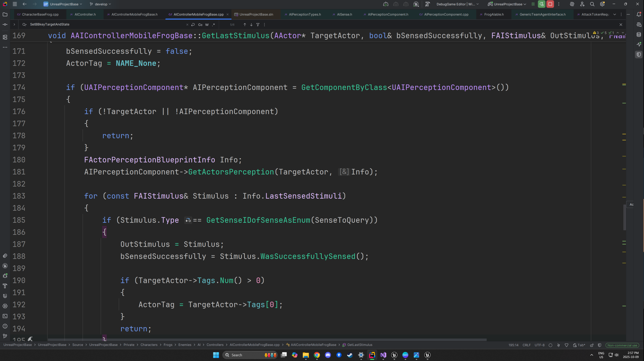The image size is (644, 361).
Task: Open Project folder tool window
Action: click(5, 14)
